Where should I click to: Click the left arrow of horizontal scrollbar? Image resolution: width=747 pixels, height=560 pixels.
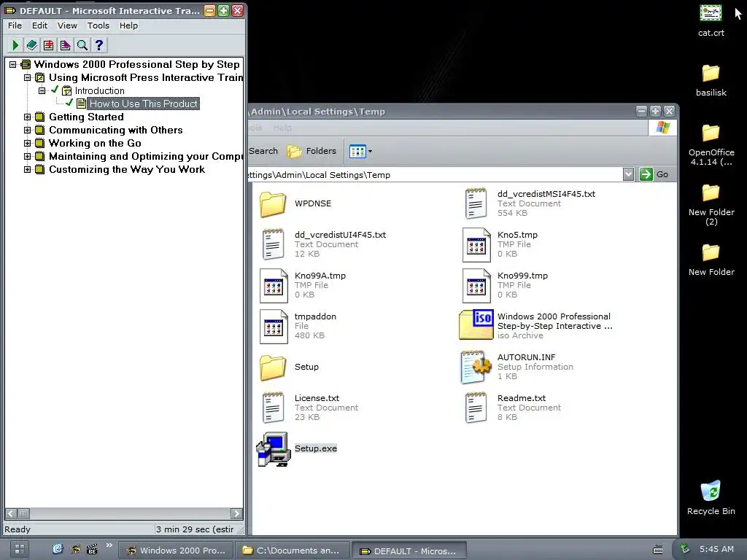click(x=11, y=513)
